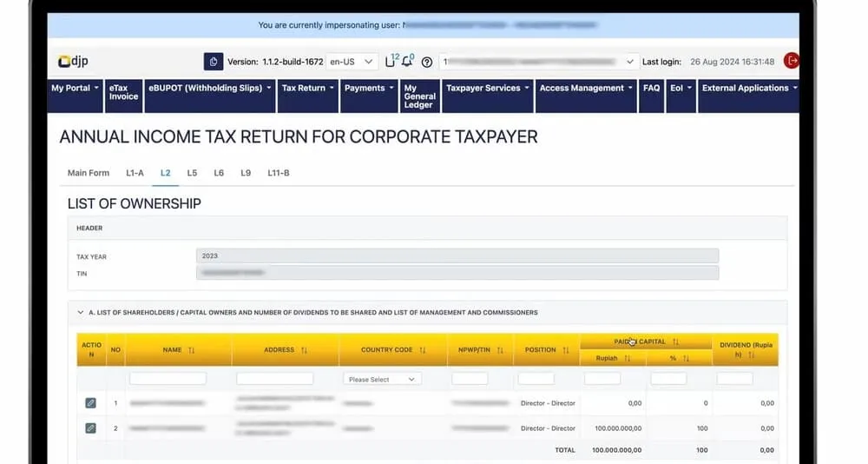Image resolution: width=868 pixels, height=464 pixels.
Task: Click Director - Director in row 1
Action: click(x=548, y=403)
